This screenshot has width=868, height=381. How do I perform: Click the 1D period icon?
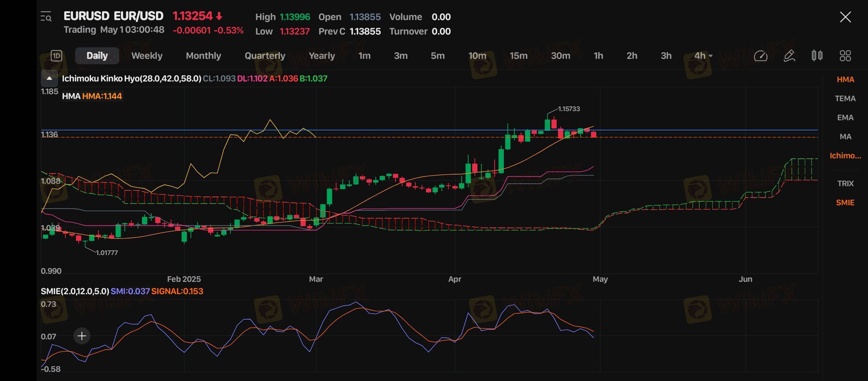click(x=56, y=56)
